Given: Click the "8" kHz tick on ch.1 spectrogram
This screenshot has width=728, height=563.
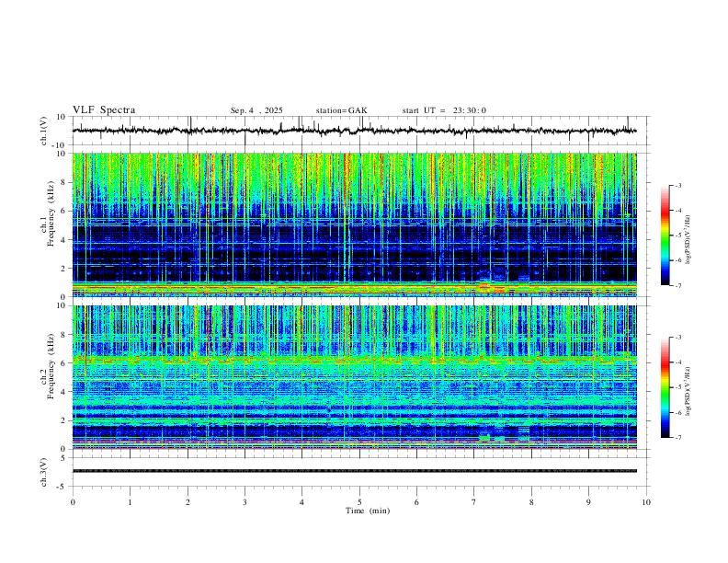Looking at the screenshot, I should (x=63, y=182).
